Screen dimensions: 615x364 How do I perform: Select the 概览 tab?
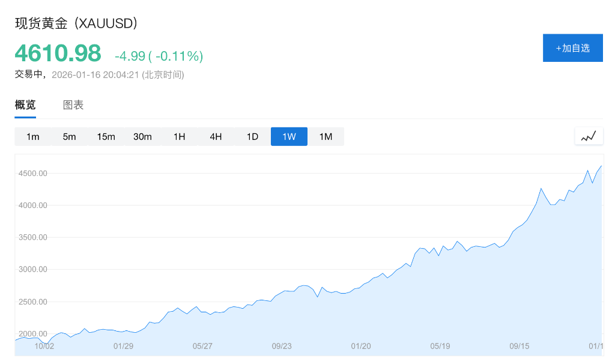(x=25, y=104)
